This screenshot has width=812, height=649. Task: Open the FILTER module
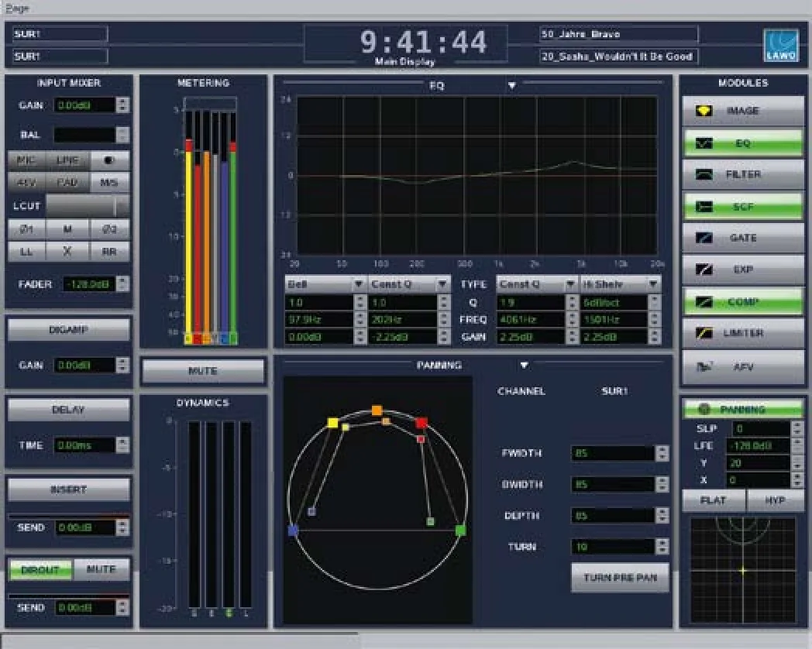tap(743, 174)
